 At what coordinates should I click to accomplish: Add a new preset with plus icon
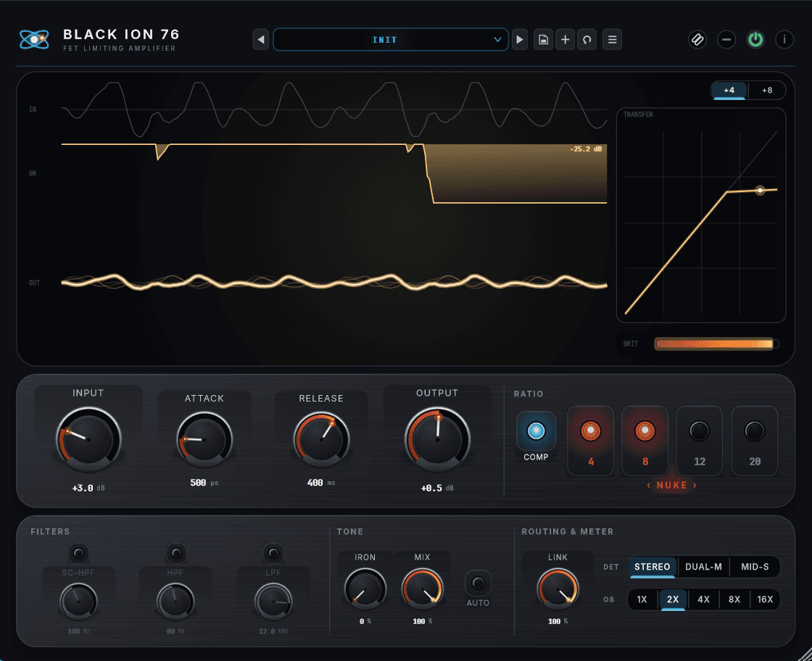[565, 39]
